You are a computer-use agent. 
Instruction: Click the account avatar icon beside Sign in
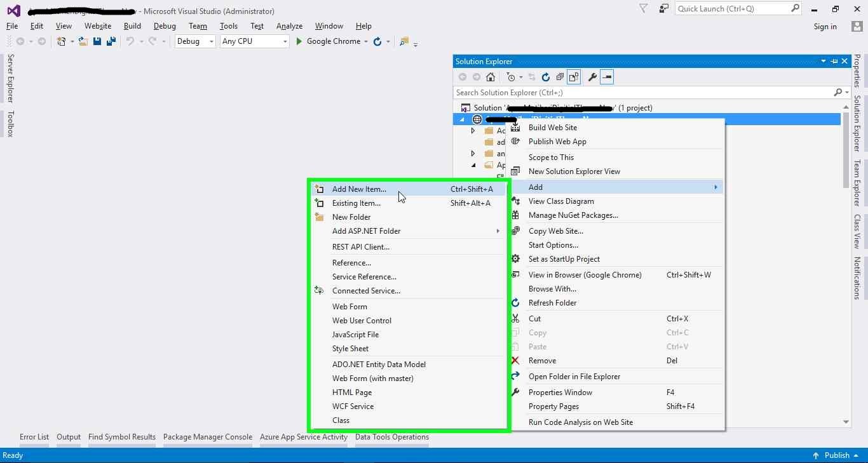(857, 27)
